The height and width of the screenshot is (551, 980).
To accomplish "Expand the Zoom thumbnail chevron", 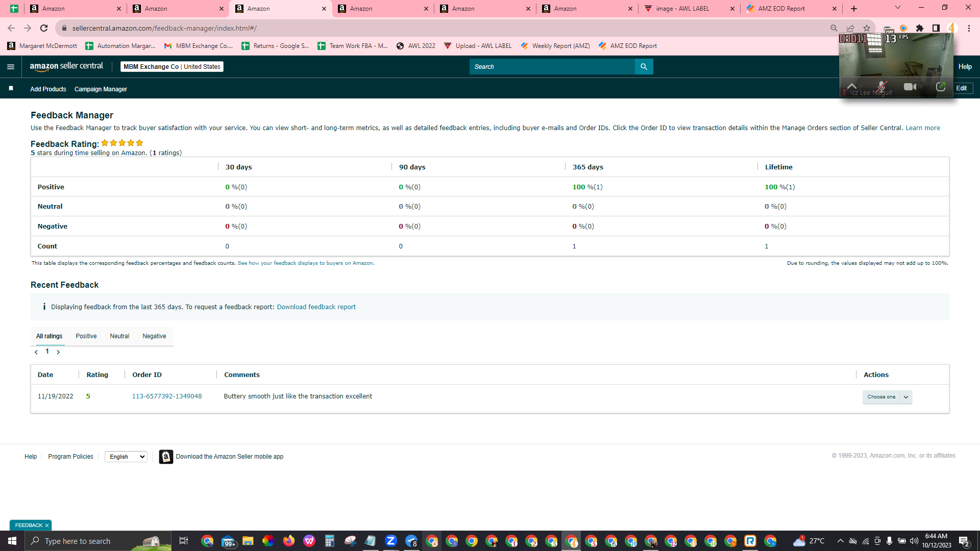I will click(852, 86).
